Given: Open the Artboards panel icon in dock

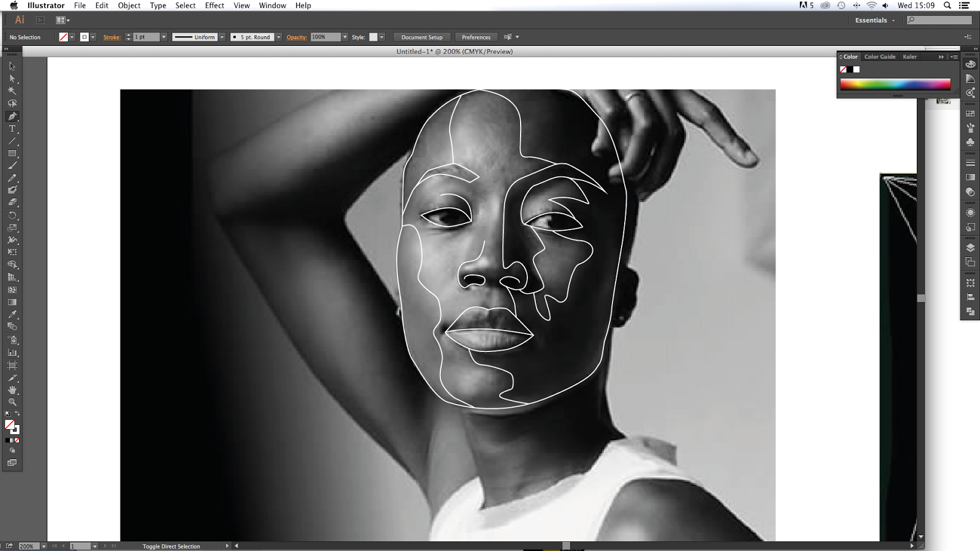Looking at the screenshot, I should (x=970, y=262).
